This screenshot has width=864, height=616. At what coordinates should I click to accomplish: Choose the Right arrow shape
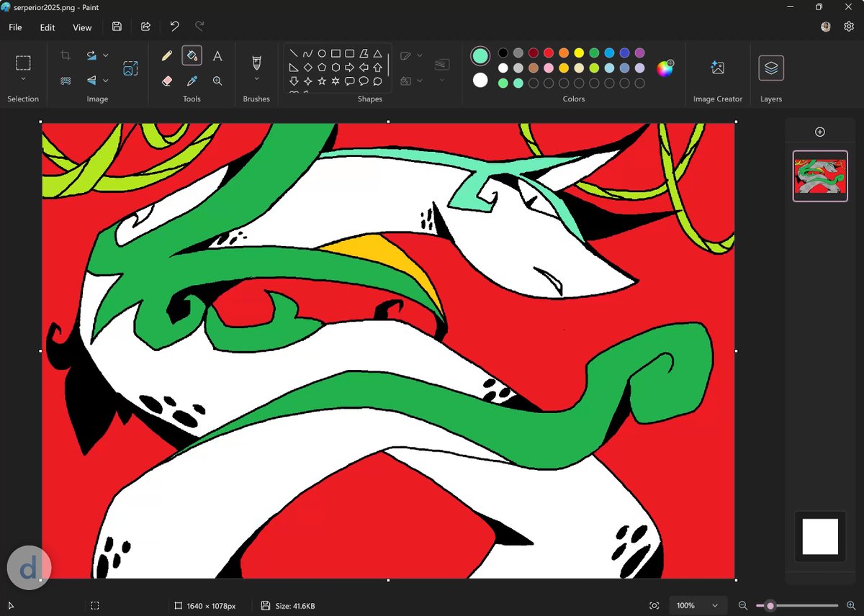tap(349, 67)
